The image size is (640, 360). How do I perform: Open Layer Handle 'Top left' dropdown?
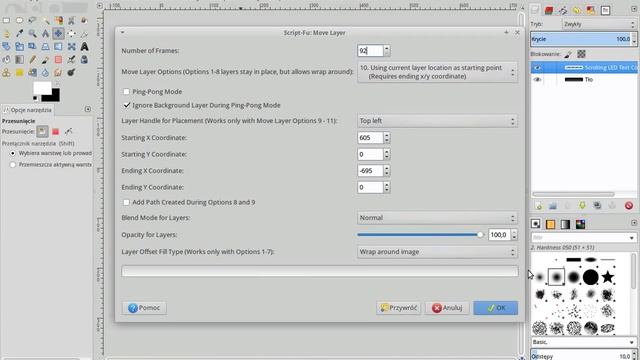[x=438, y=121]
